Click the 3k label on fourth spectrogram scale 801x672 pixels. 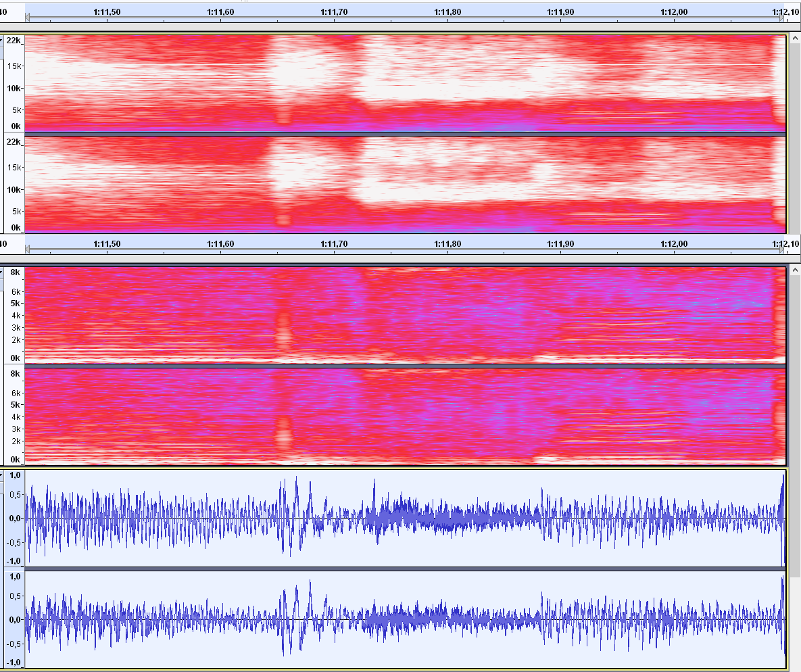click(x=15, y=429)
